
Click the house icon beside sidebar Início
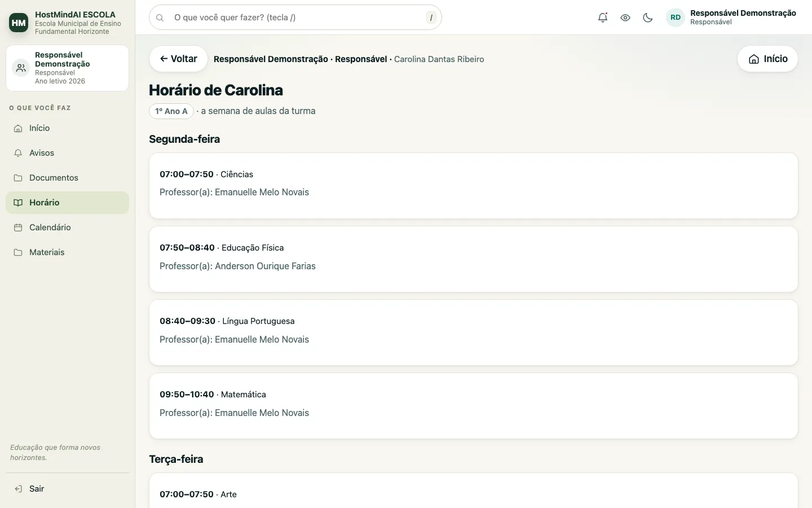18,128
